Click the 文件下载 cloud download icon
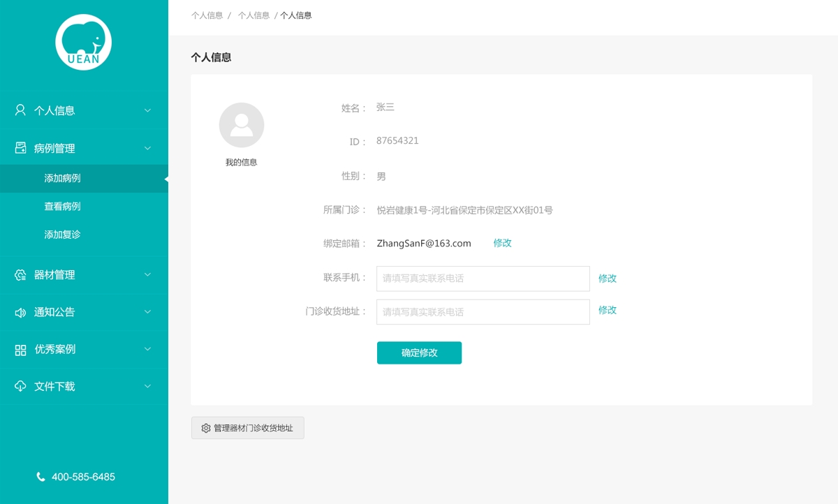 (x=20, y=386)
